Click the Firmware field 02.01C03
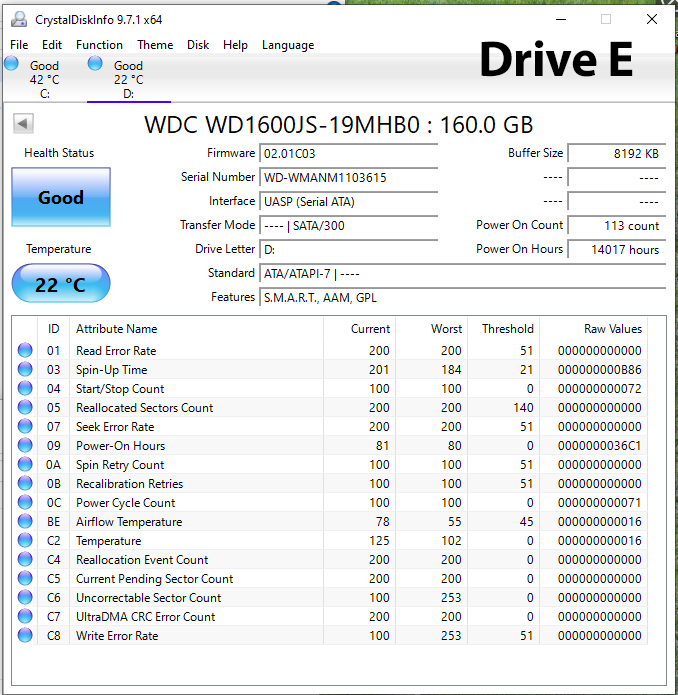678x695 pixels. (349, 154)
